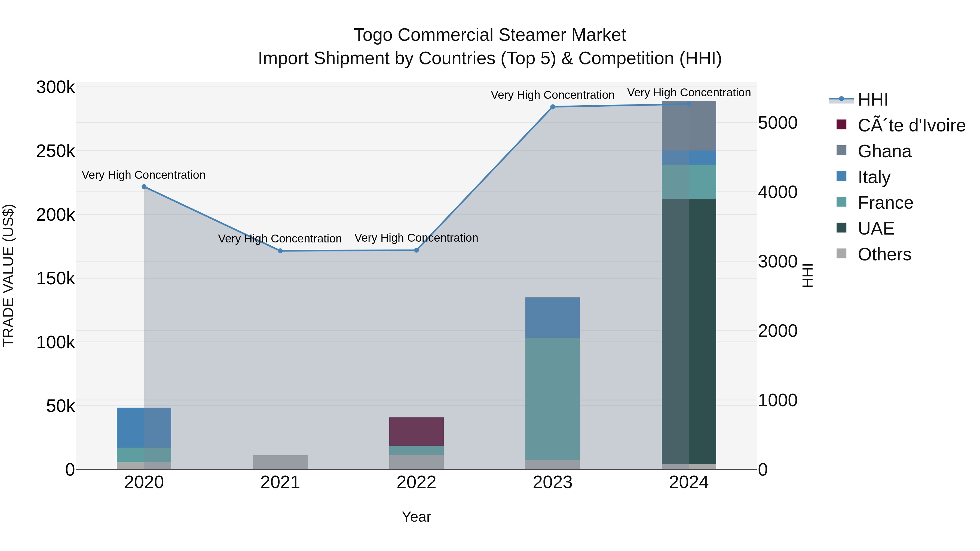Viewport: 980px width, 551px height.
Task: Click the rotated HHI right-axis title
Action: (808, 275)
